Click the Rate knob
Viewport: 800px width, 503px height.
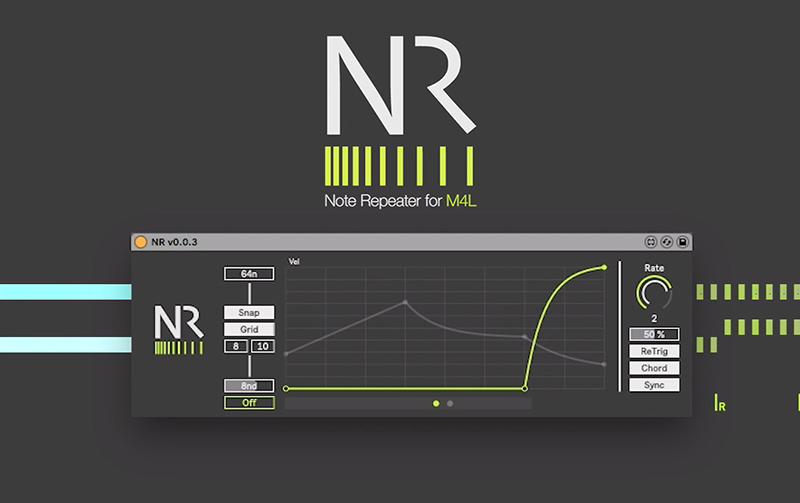pos(654,293)
